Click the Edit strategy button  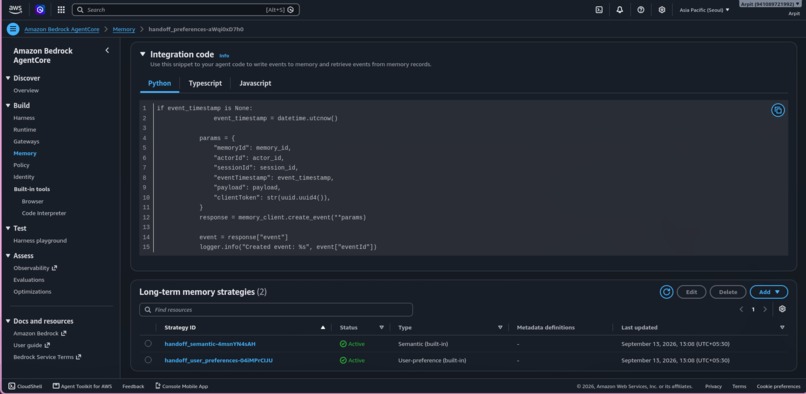(691, 292)
